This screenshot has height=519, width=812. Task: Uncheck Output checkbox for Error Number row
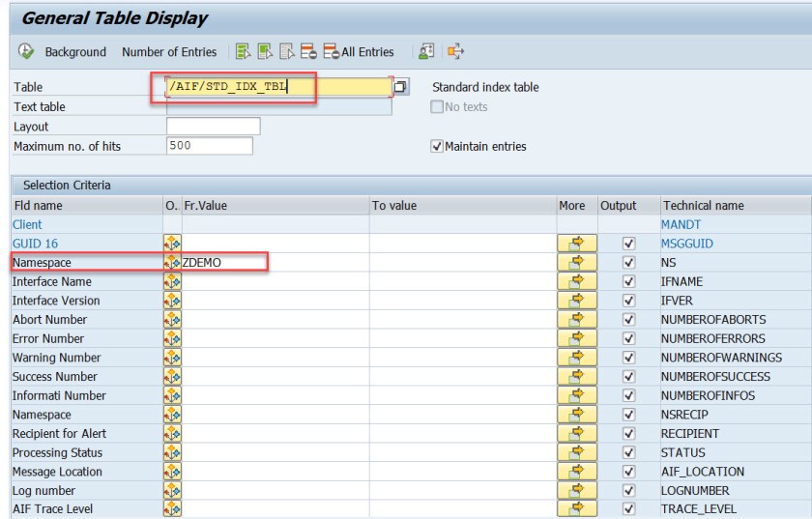[629, 338]
